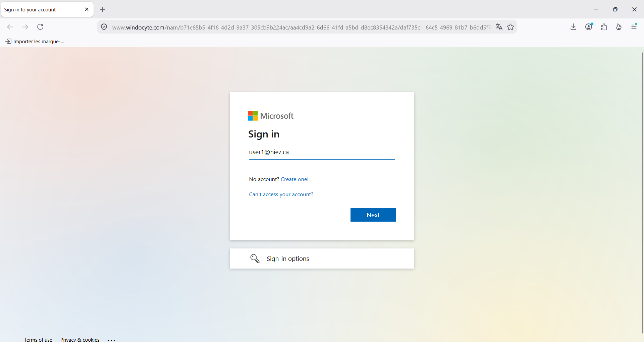Open a new browser tab
Viewport: 644px width, 342px height.
tap(103, 10)
